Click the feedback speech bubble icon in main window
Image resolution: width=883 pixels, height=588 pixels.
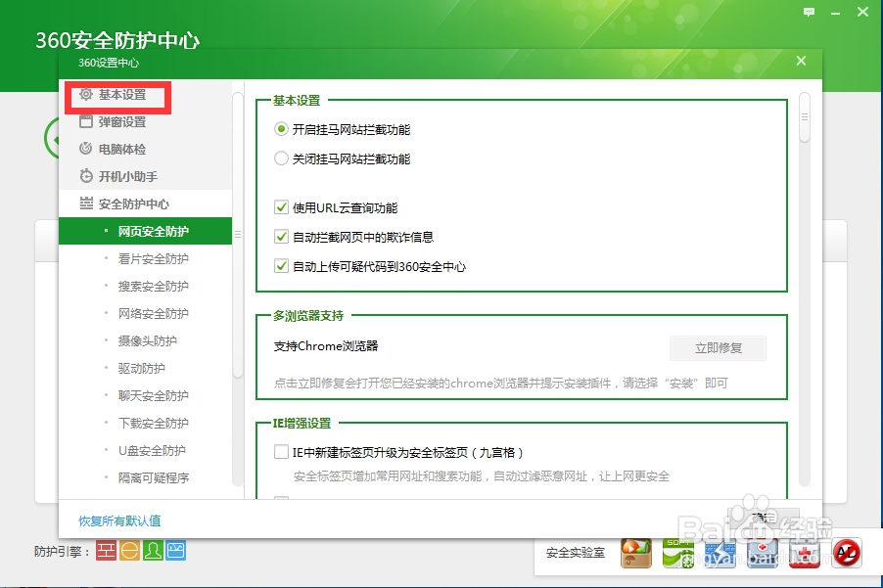pyautogui.click(x=809, y=12)
